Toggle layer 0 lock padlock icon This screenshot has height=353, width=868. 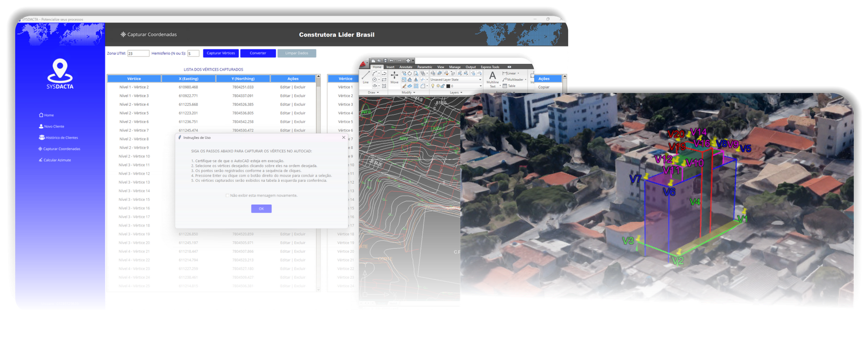click(x=443, y=86)
